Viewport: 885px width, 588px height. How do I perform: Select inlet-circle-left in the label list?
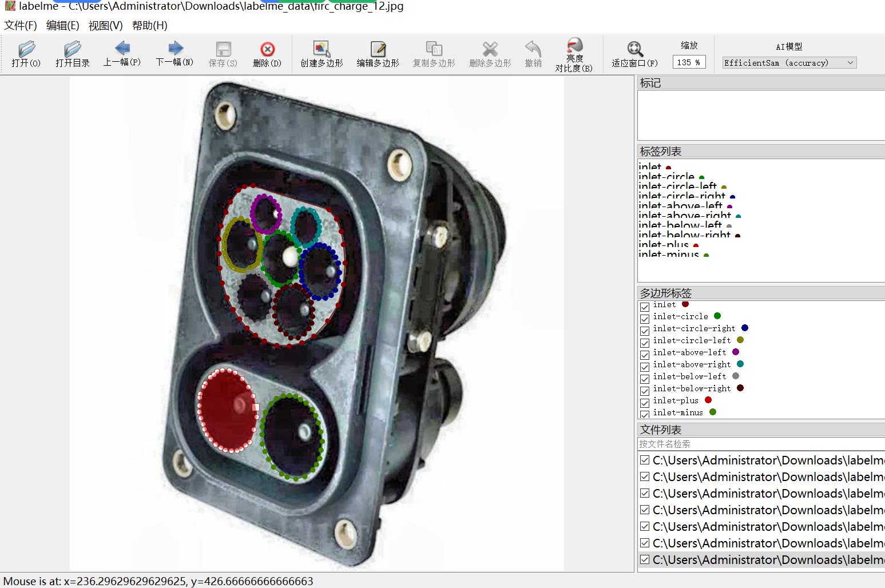coord(677,186)
